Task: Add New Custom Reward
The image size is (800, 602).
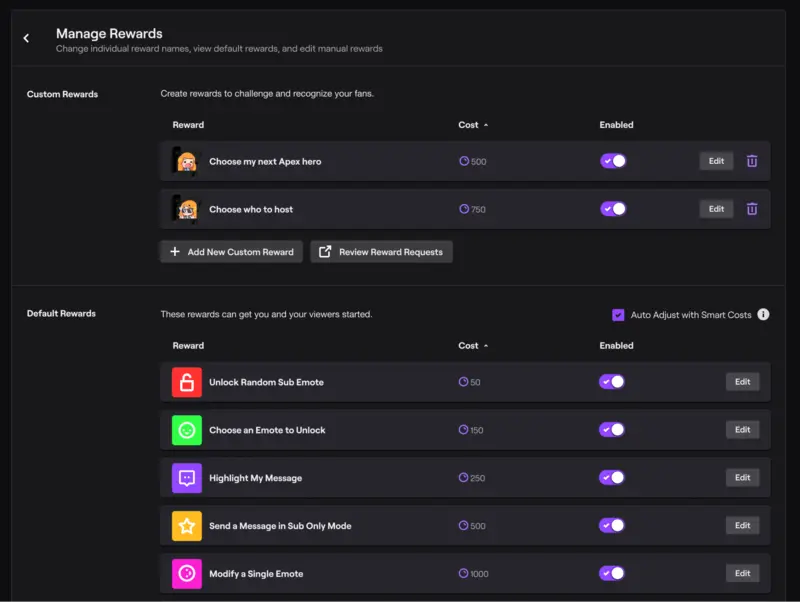Action: (231, 251)
